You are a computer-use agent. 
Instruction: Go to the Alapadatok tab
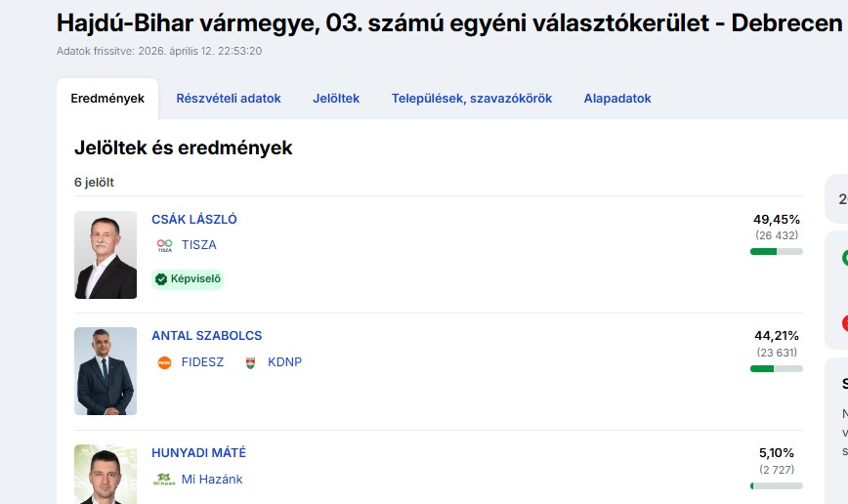click(617, 99)
